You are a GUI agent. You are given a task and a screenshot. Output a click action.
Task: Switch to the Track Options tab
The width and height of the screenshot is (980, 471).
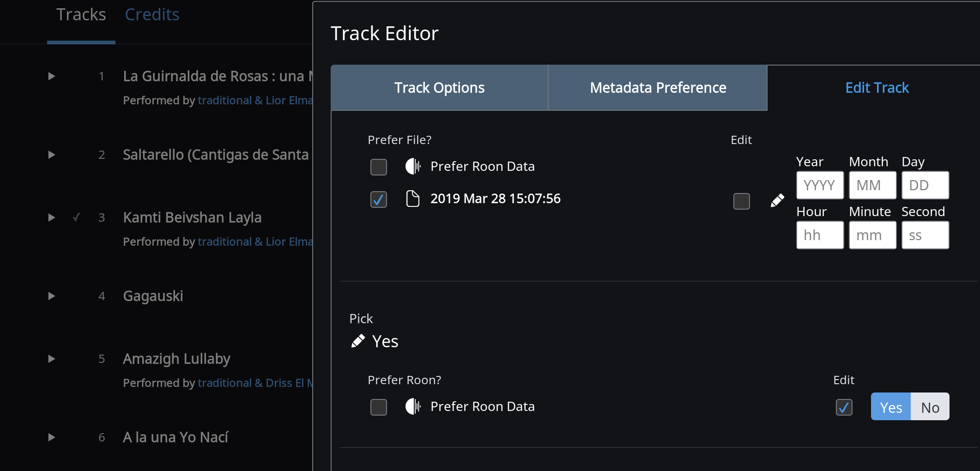point(440,88)
